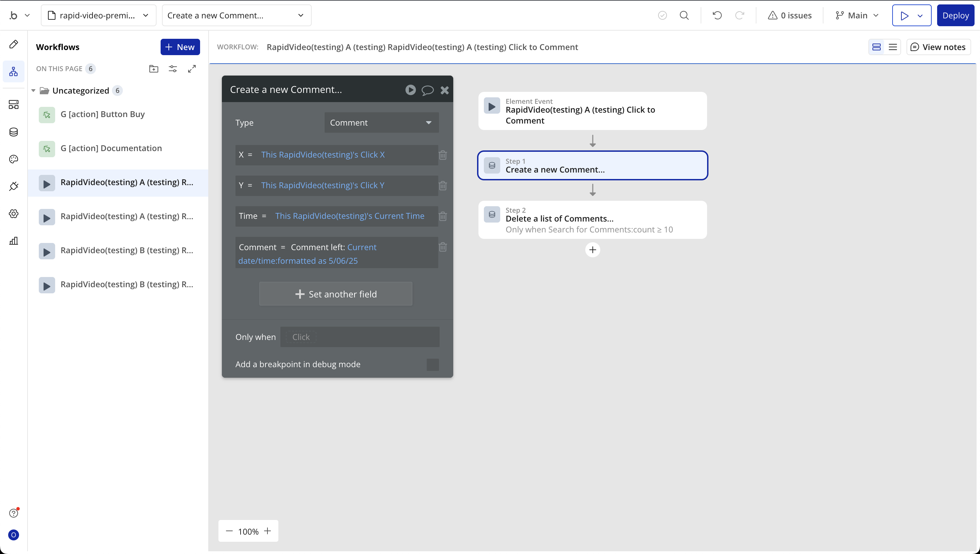Open the Type Comment dropdown
Screen dimensions: 980x554
[x=381, y=123]
